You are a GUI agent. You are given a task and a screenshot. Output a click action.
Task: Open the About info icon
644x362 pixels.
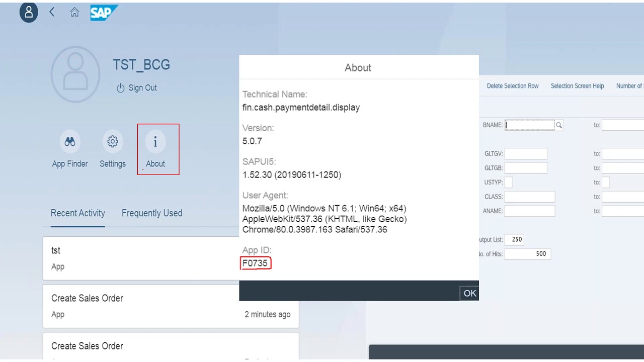[155, 142]
